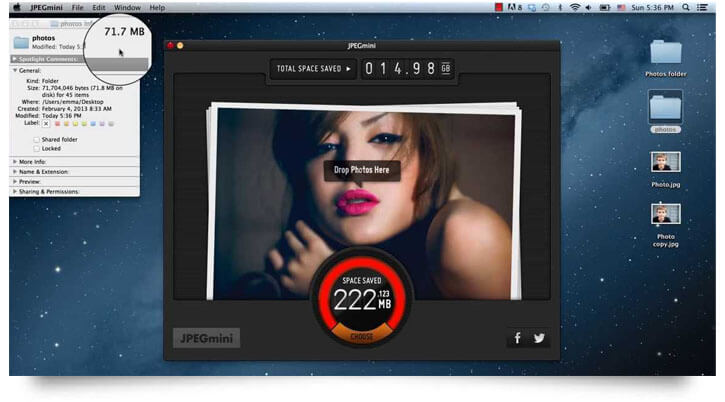The image size is (725, 402).
Task: Expand the Spotlight Comments section
Action: (15, 59)
